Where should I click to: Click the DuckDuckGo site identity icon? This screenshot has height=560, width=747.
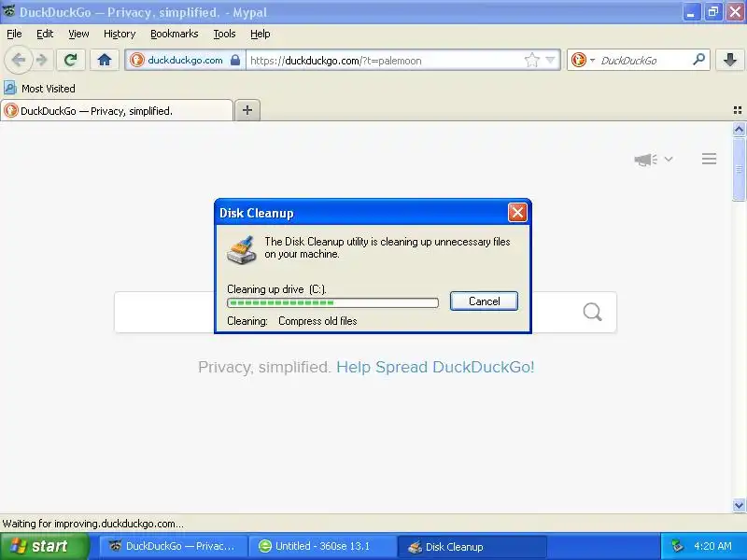[x=137, y=61]
